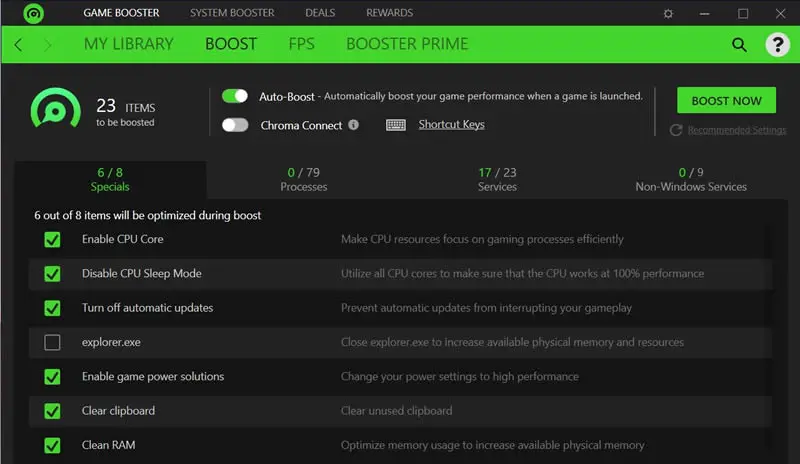This screenshot has width=800, height=464.
Task: Click the Recommended Settings link
Action: coord(737,130)
